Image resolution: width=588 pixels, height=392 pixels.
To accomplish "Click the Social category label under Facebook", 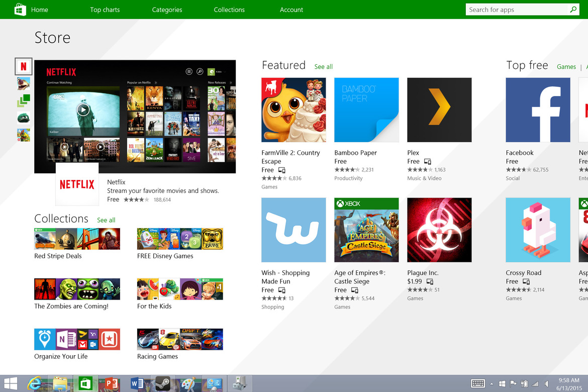I will pos(513,178).
